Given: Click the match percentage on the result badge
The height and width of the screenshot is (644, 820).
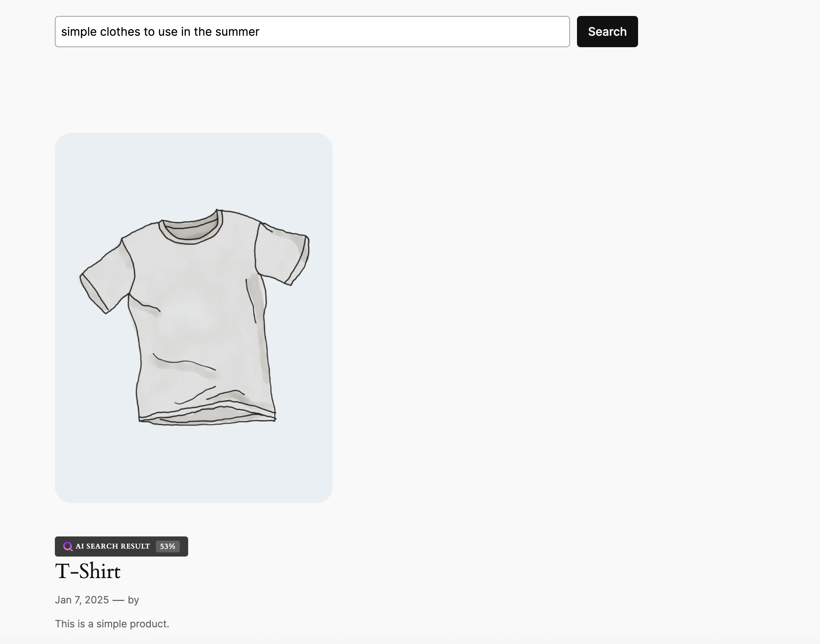Looking at the screenshot, I should point(167,546).
